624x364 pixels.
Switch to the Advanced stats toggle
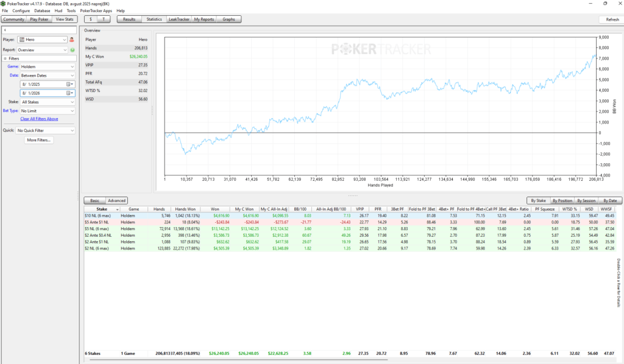[x=116, y=201]
